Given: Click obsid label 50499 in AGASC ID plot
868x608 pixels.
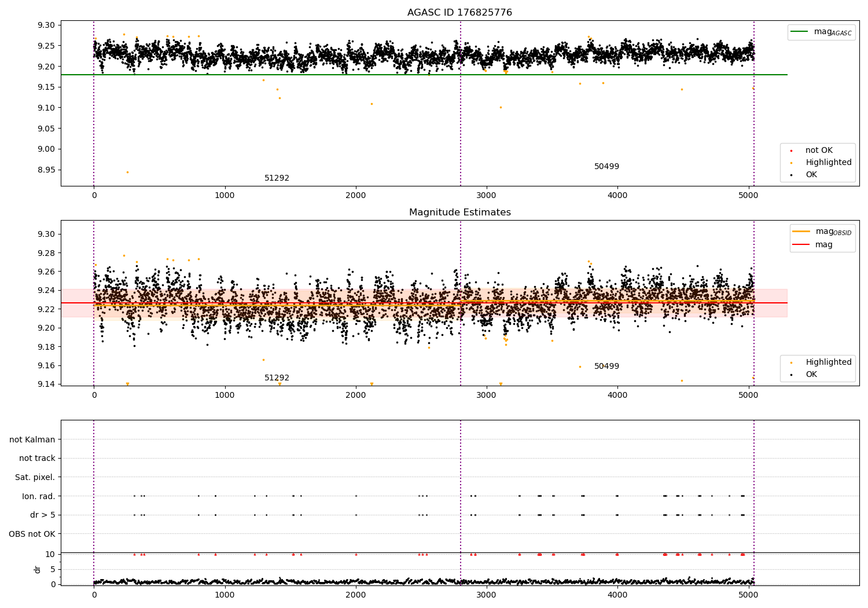Looking at the screenshot, I should coord(606,167).
